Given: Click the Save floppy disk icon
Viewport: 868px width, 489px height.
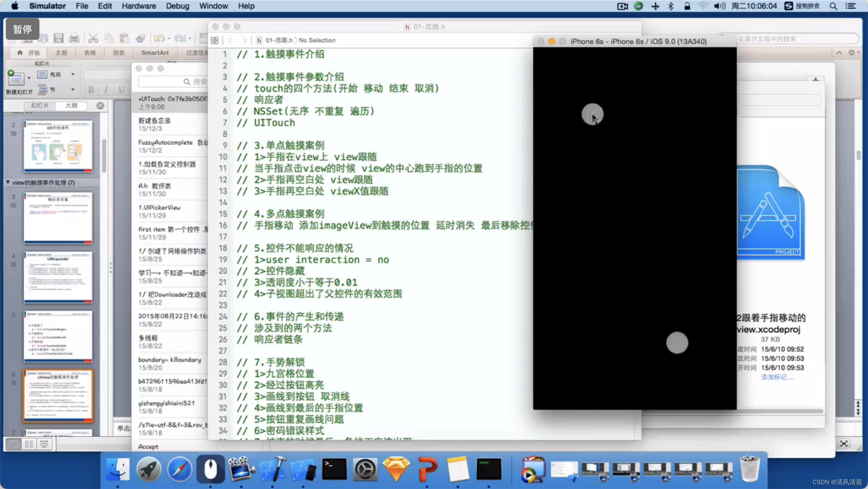Looking at the screenshot, I should click(58, 38).
